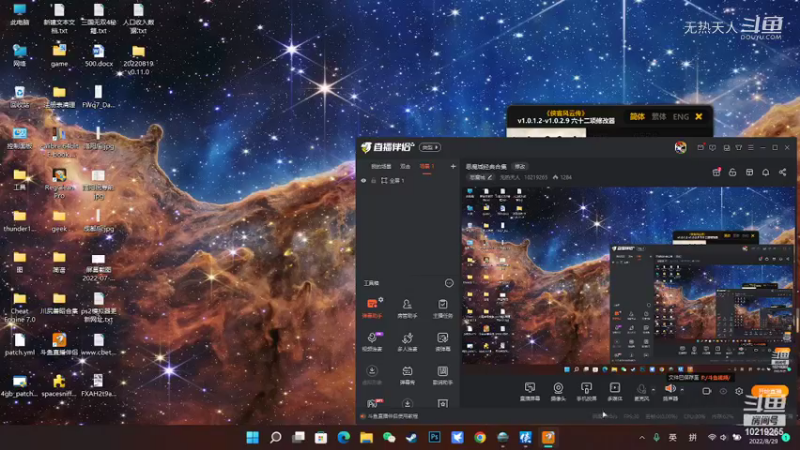Open the 主播任务 clipboard-check tool
The height and width of the screenshot is (450, 800).
tap(442, 308)
